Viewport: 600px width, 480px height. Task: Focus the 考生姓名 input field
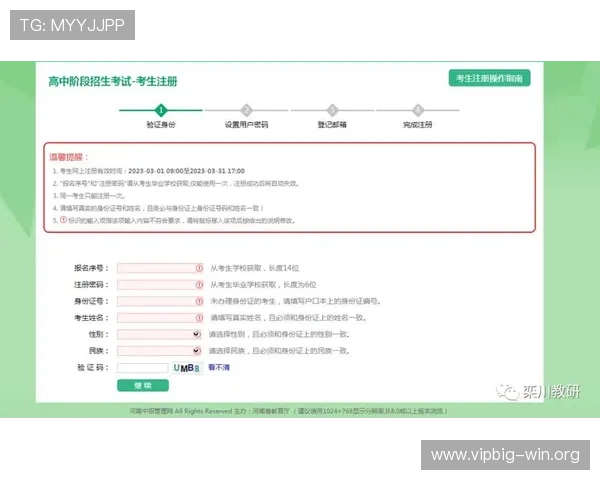tap(160, 318)
